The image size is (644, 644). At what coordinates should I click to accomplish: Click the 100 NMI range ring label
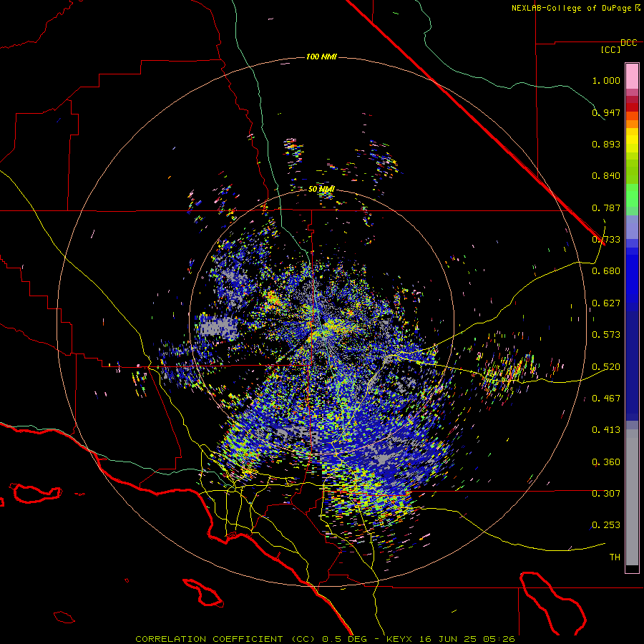tap(321, 57)
